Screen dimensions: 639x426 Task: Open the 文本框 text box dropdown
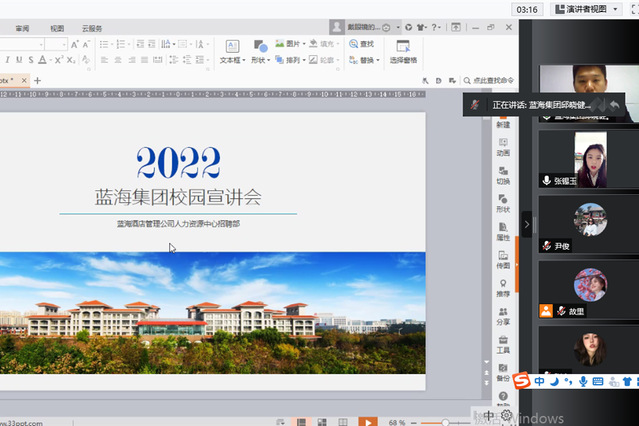(x=232, y=60)
